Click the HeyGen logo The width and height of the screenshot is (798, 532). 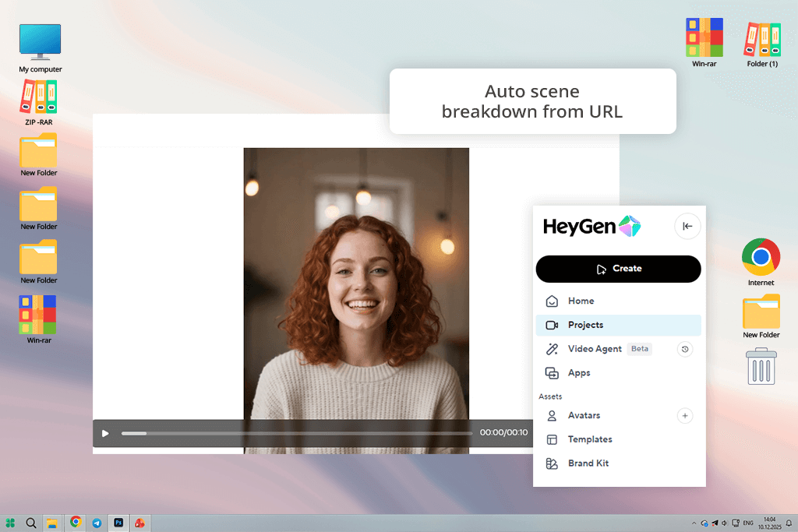(x=591, y=227)
